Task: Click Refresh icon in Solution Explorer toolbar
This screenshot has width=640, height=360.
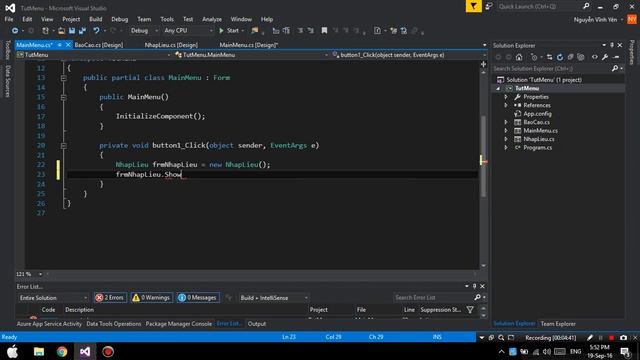Action: (560, 57)
